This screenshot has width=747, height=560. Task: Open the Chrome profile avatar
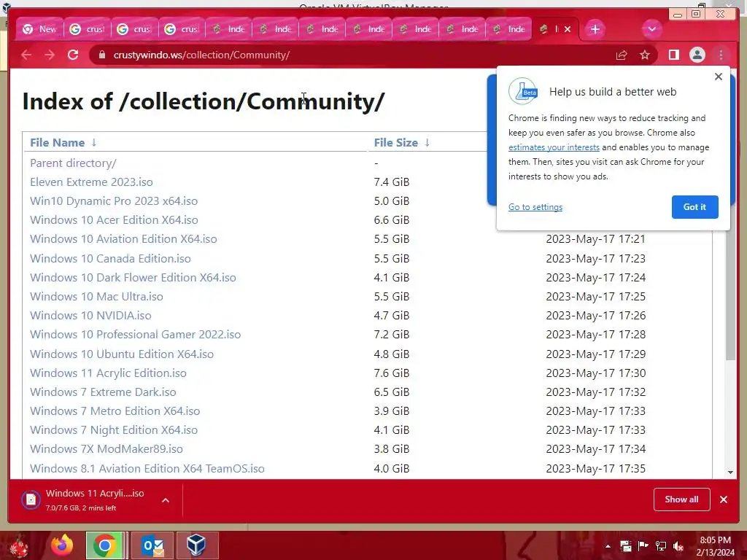click(x=697, y=55)
